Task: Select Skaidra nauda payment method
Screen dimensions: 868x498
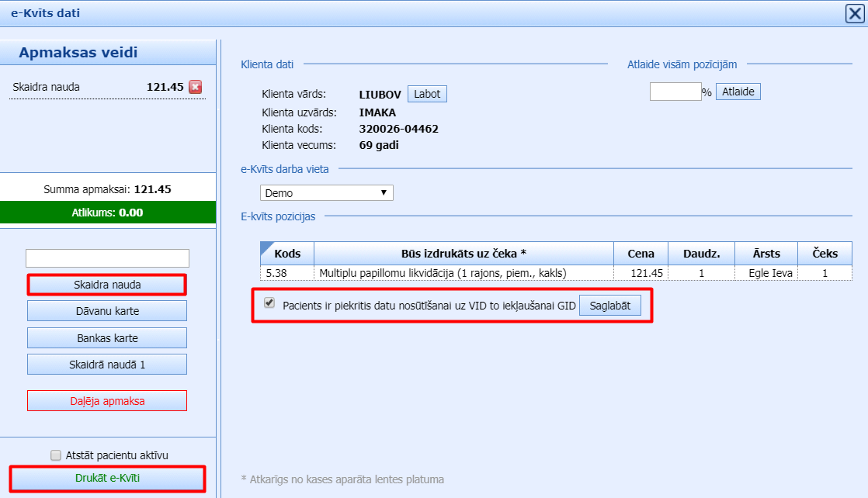Action: 107,285
